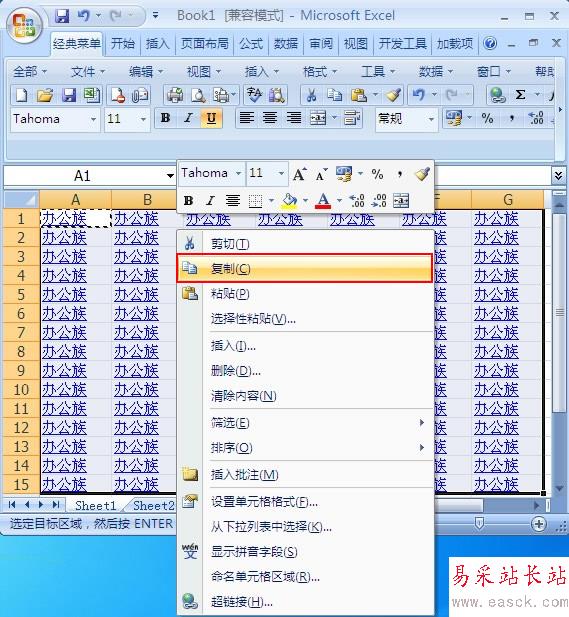The width and height of the screenshot is (569, 617).
Task: Click the Select All corner box
Action: pyautogui.click(x=21, y=200)
